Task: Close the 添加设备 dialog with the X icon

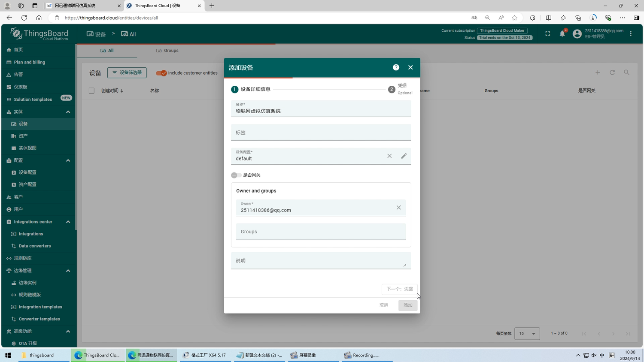Action: (x=410, y=67)
